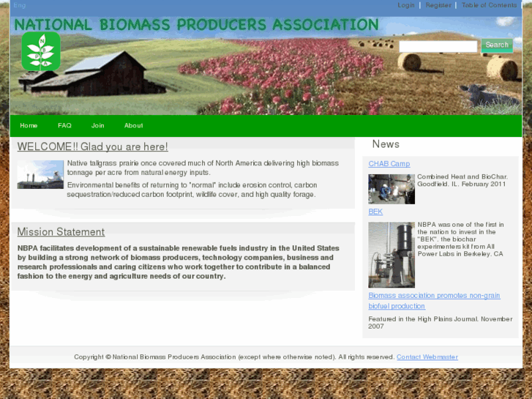Viewport: 532px width, 399px height.
Task: Click the CHAB Camp workshop thumbnail
Action: tap(391, 189)
